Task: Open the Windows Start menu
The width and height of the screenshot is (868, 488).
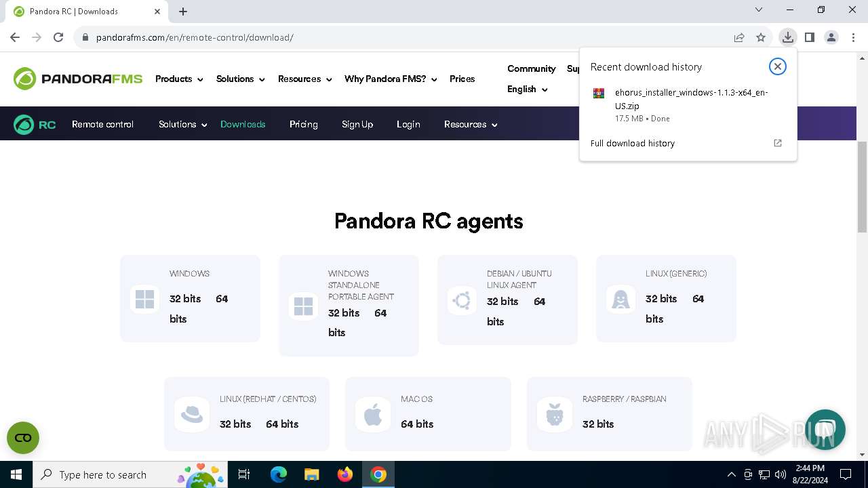Action: point(16,474)
